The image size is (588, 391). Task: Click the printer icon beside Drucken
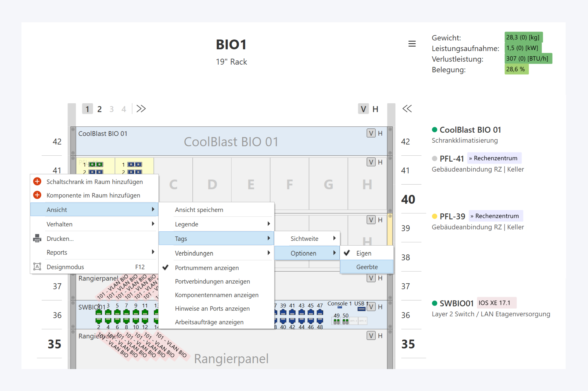(37, 238)
